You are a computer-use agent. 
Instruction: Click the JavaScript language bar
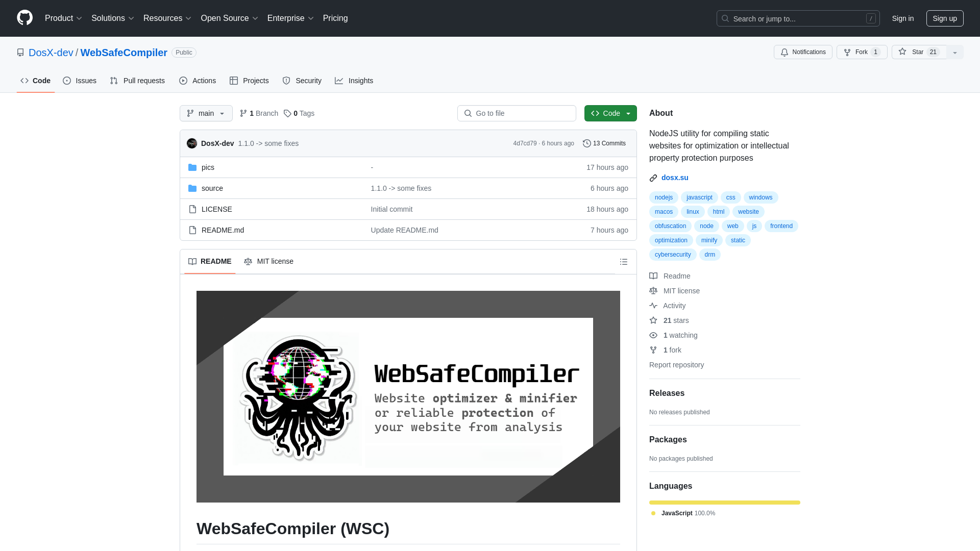tap(725, 503)
